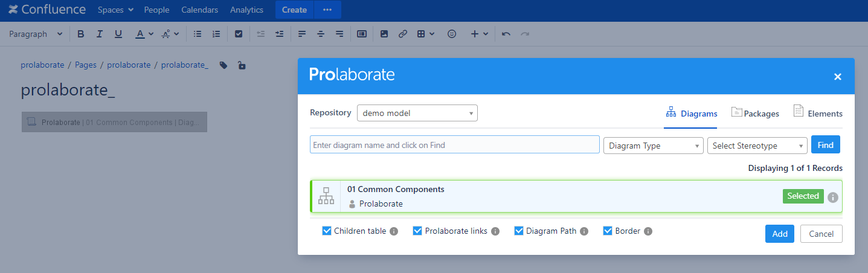This screenshot has width=868, height=273.
Task: Insert a task list checkbox
Action: [x=239, y=34]
